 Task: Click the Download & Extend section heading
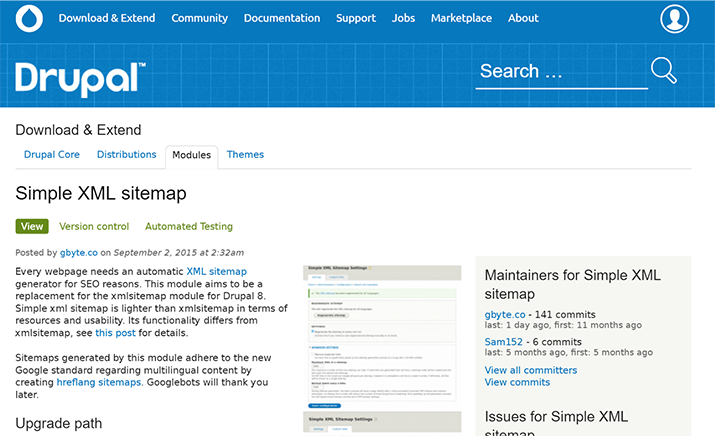pos(78,130)
